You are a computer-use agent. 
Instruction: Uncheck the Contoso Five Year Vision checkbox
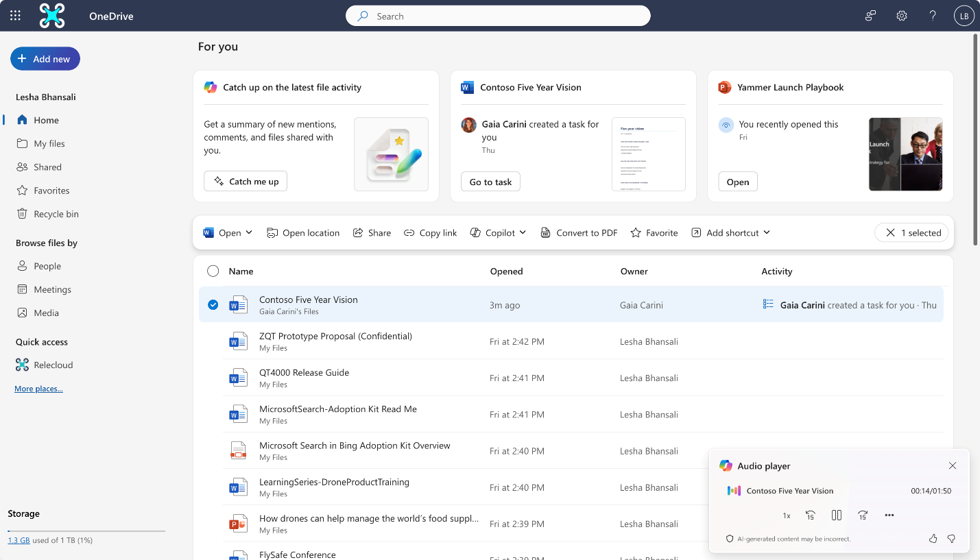[x=213, y=304]
